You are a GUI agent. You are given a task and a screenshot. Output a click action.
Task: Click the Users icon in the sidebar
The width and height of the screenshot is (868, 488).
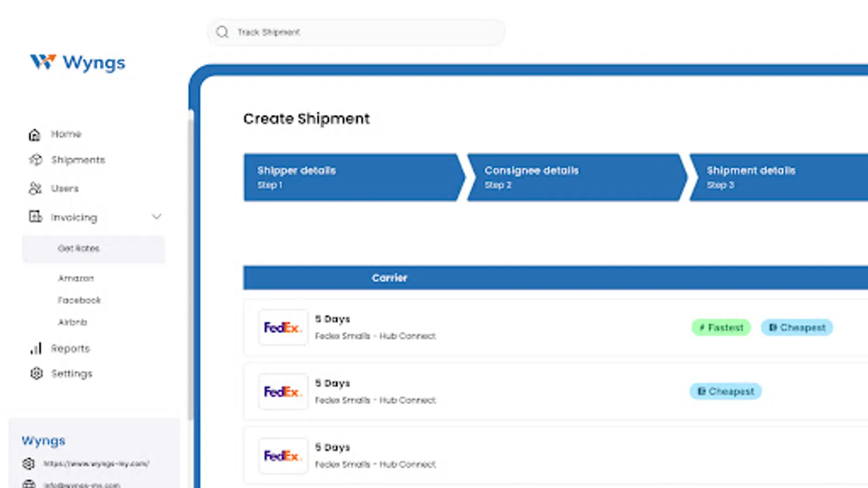click(35, 188)
